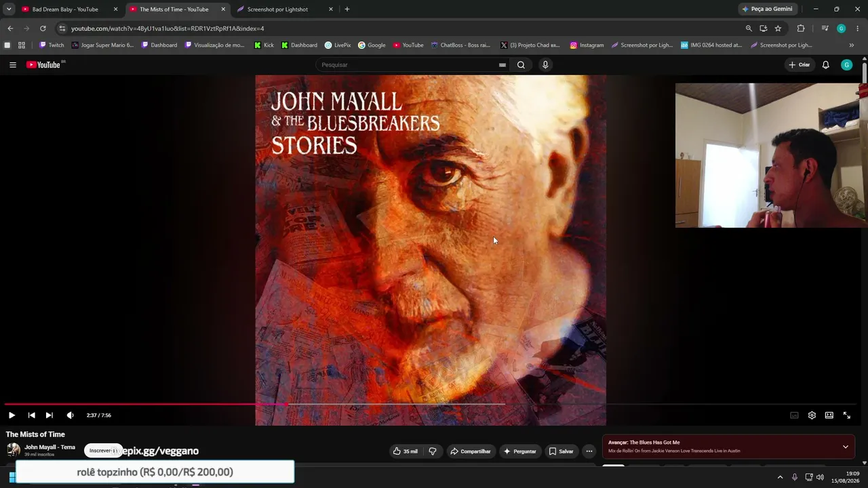Reload the current page

pos(43,28)
